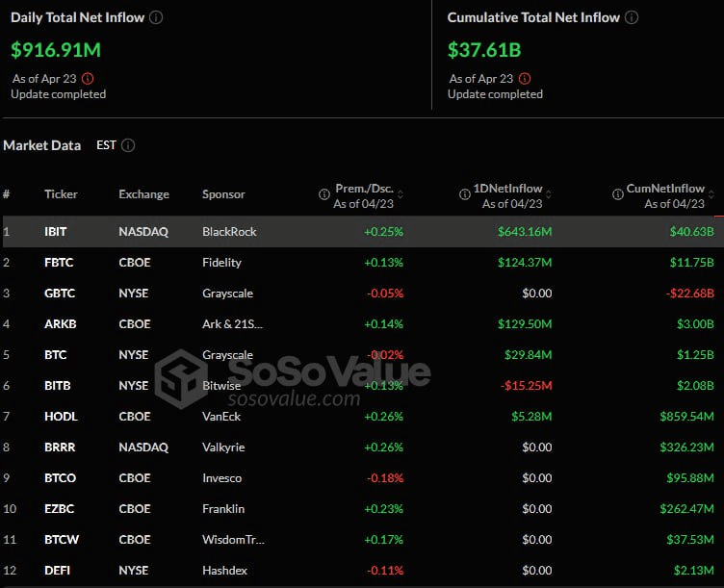Image resolution: width=724 pixels, height=588 pixels.
Task: Select EZBC ticker
Action: point(59,509)
